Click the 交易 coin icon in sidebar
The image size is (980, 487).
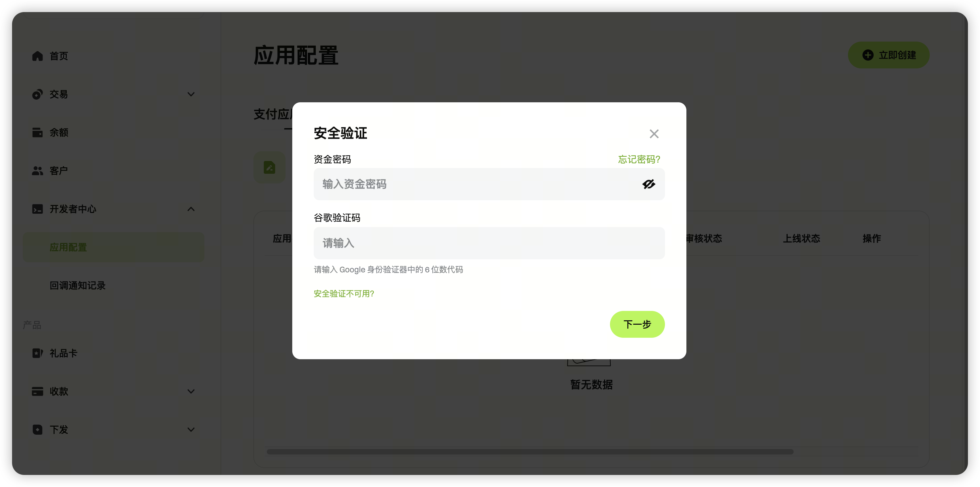click(x=37, y=94)
